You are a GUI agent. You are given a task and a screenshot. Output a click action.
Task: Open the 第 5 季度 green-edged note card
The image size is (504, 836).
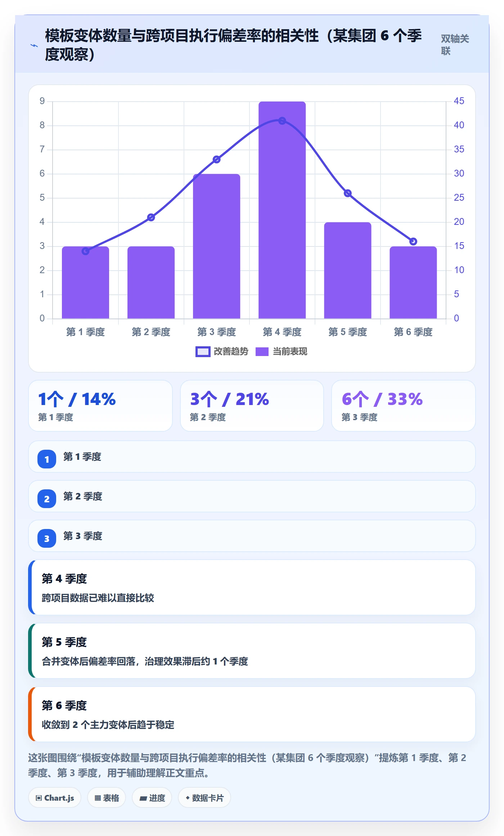[252, 651]
